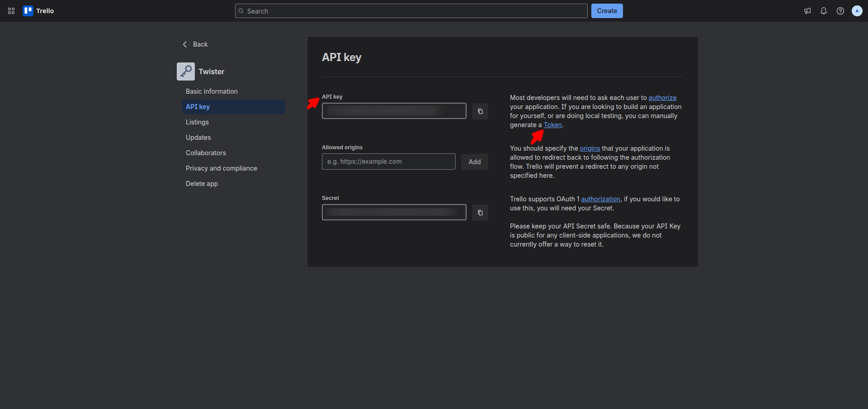This screenshot has height=409, width=868.
Task: Copy the Secret to clipboard
Action: pos(480,213)
